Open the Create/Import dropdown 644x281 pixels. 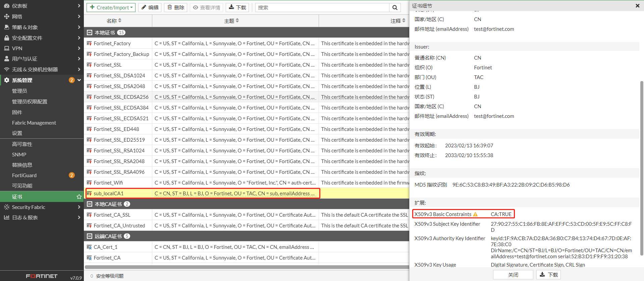click(111, 7)
